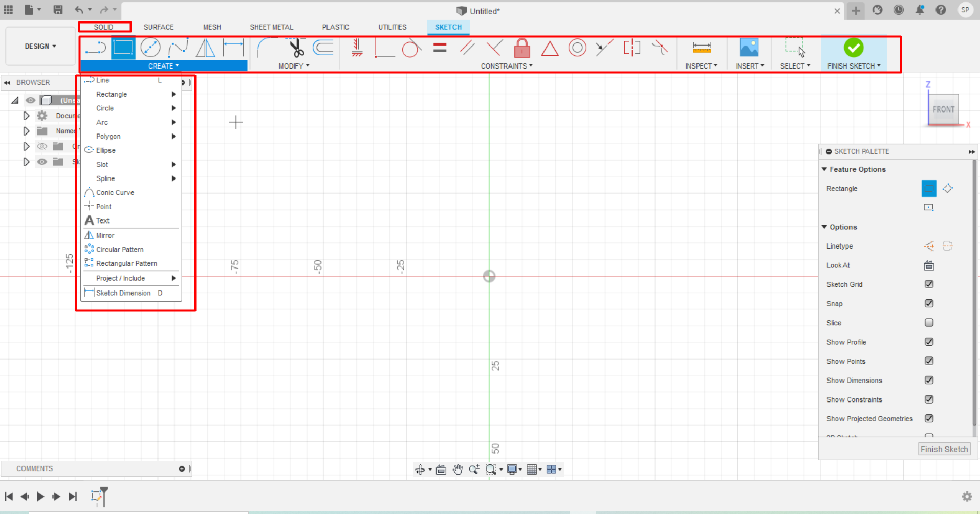Screen dimensions: 980x514
Task: Uncheck the Show Profile checkbox
Action: 929,342
